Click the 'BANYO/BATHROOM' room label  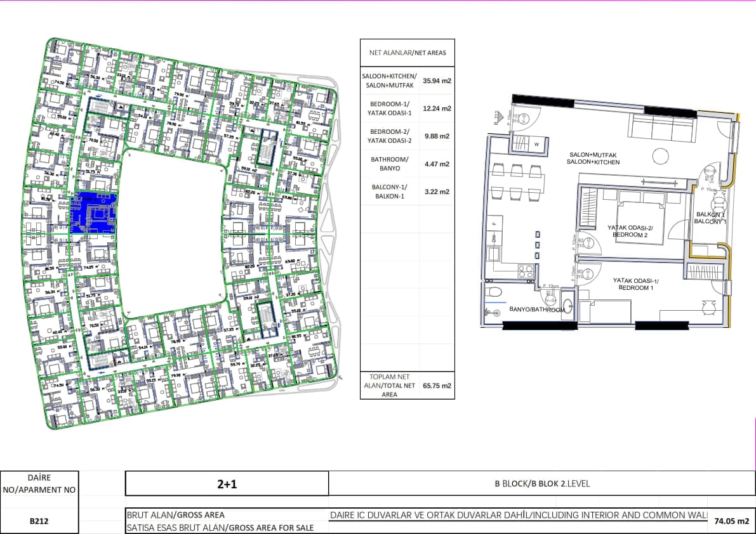[x=536, y=309]
